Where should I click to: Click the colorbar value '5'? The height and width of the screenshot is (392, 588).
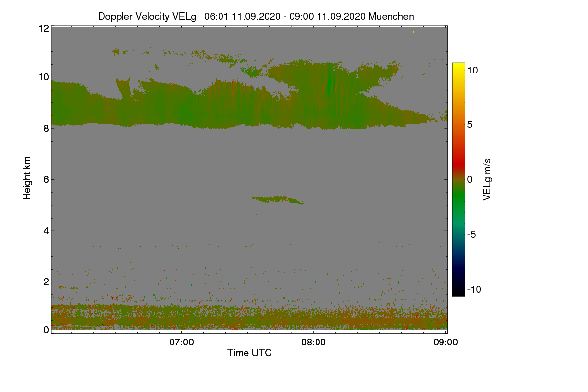pos(470,125)
